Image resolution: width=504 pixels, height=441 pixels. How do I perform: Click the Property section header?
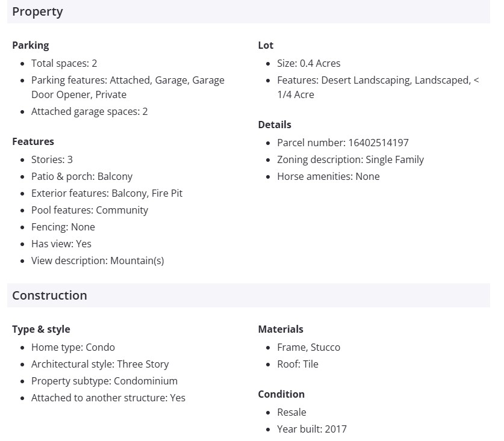tap(37, 11)
